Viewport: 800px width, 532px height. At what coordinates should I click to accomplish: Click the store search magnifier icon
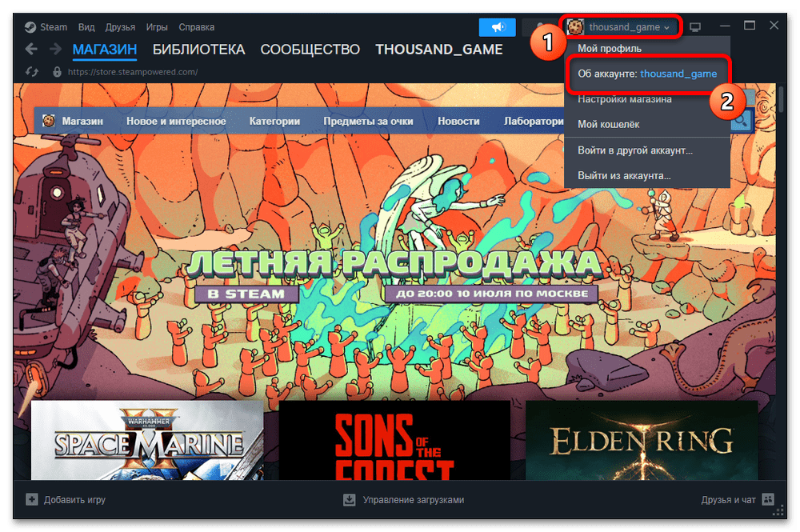741,121
